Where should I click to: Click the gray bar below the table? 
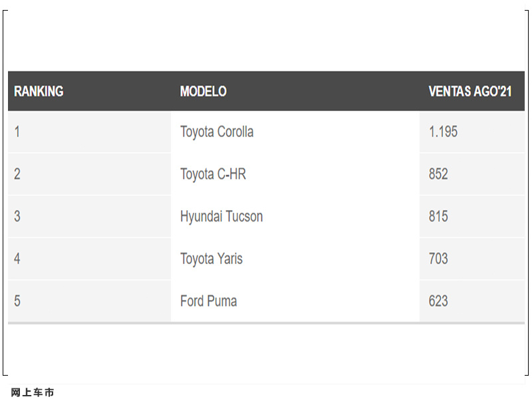267,323
